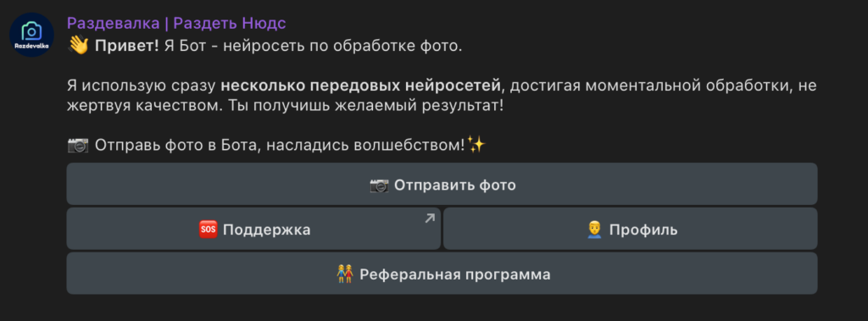The width and height of the screenshot is (868, 321).
Task: Click bold text несколько передовых нейросетей
Action: 360,86
